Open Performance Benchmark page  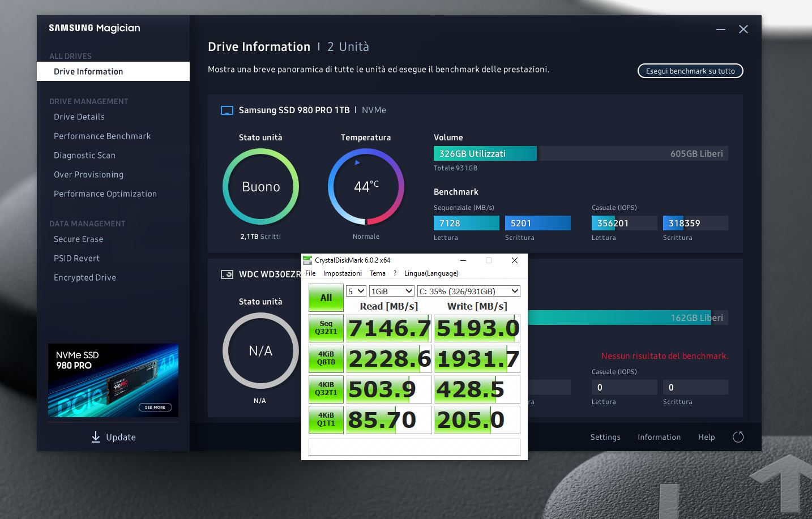(102, 136)
